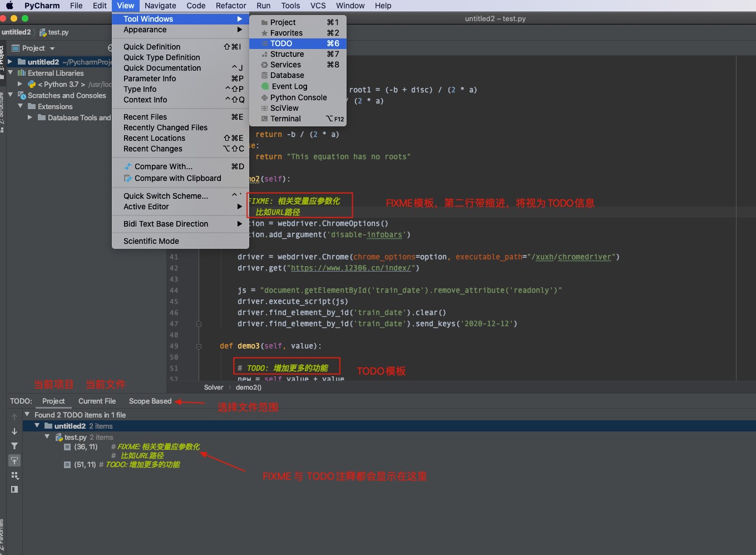Open Navigate menu in menu bar
756x555 pixels.
pyautogui.click(x=160, y=6)
